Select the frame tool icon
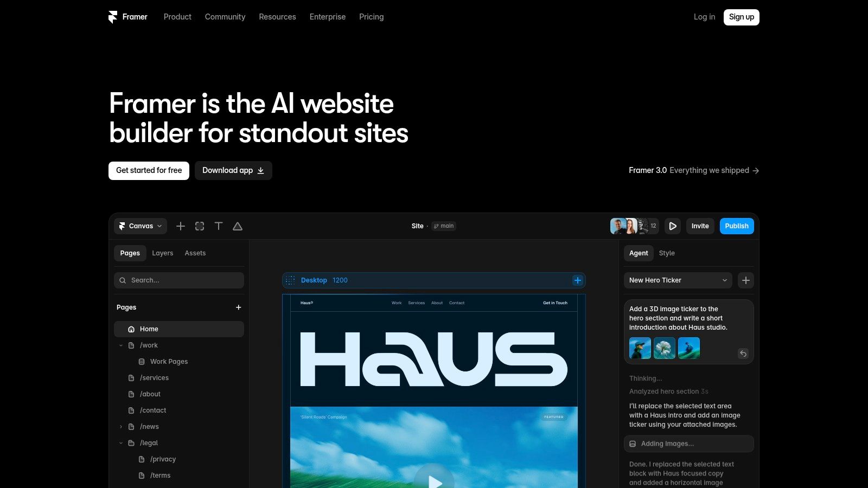Image resolution: width=868 pixels, height=488 pixels. click(x=200, y=226)
